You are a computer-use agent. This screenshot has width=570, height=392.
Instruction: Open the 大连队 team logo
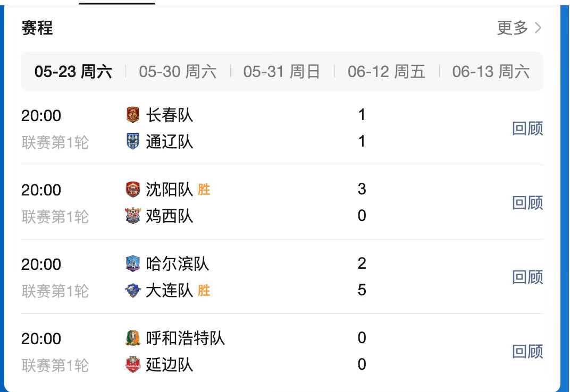(x=133, y=290)
